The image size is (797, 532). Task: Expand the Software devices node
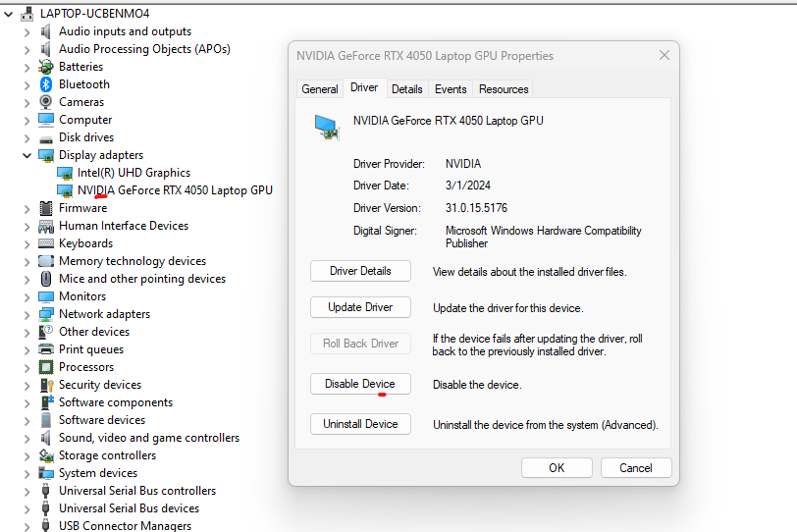(27, 421)
